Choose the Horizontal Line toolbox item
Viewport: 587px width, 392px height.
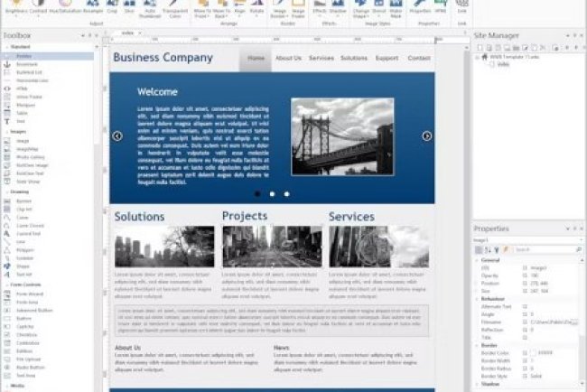tap(33, 80)
